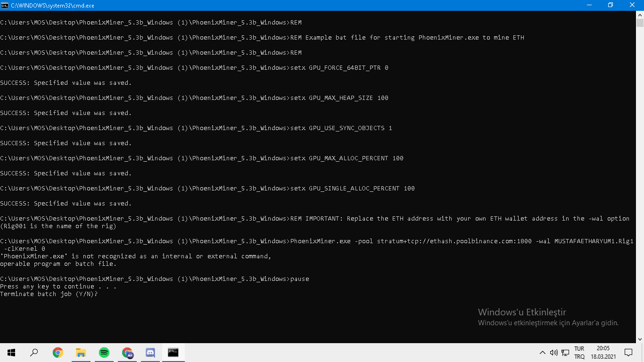Open network status icon in tray
644x362 pixels.
tap(565, 353)
